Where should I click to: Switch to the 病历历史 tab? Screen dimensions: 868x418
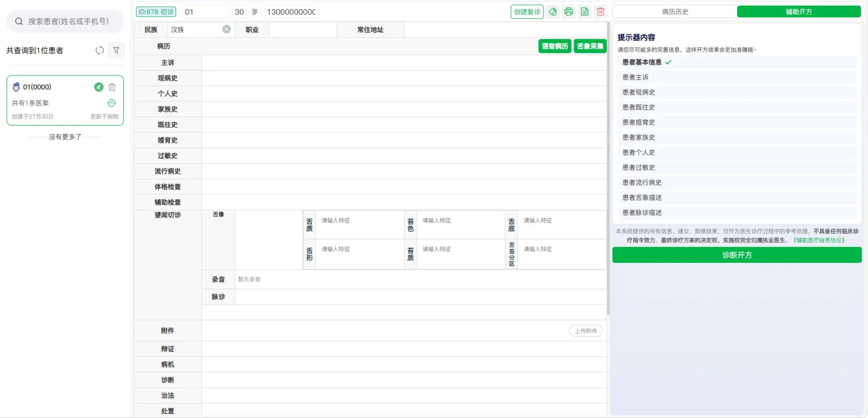pos(675,12)
